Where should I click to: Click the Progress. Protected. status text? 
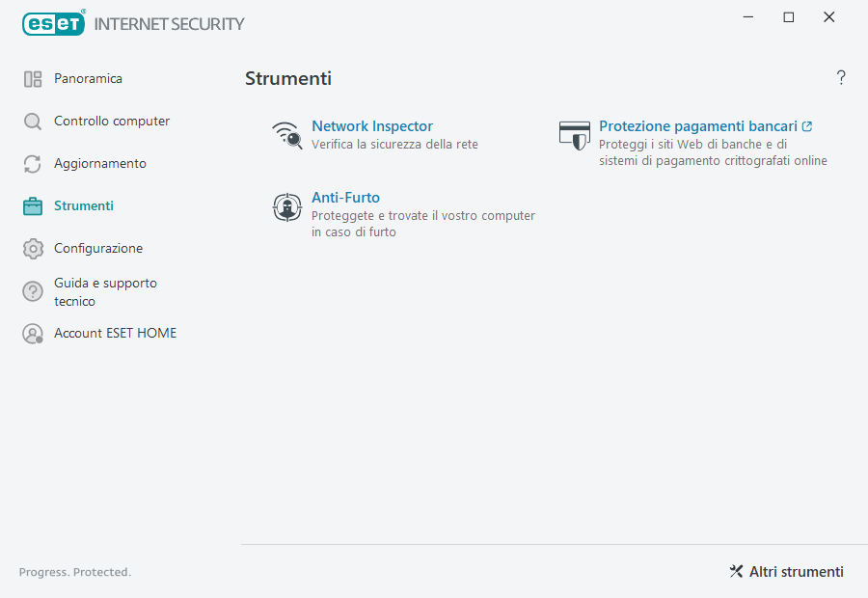pyautogui.click(x=75, y=571)
